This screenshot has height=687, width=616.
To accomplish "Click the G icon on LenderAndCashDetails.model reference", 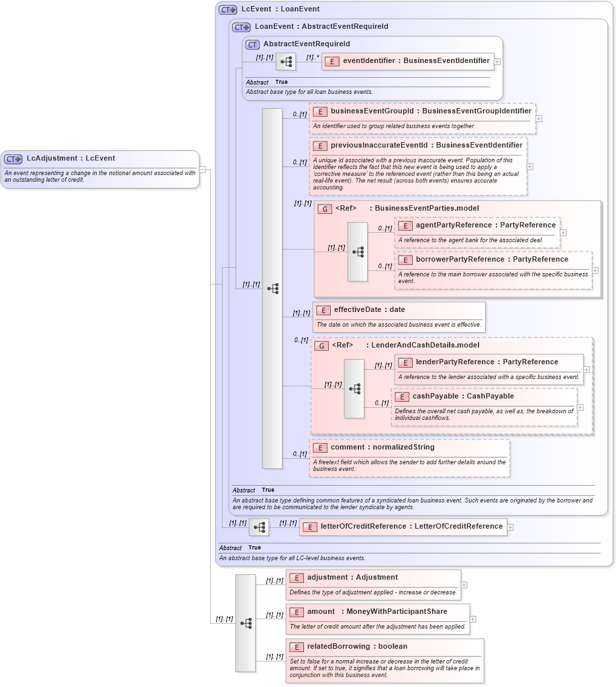I will (x=321, y=346).
